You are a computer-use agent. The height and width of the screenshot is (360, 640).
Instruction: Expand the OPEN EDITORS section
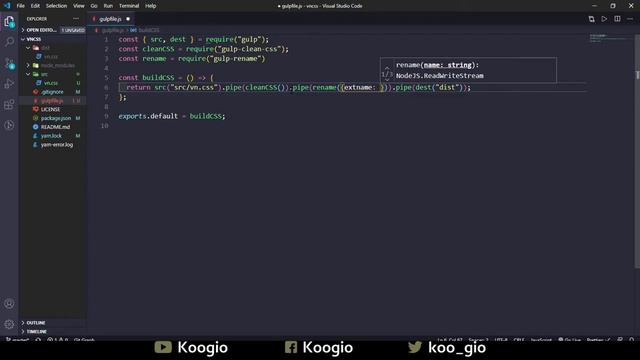tap(23, 30)
